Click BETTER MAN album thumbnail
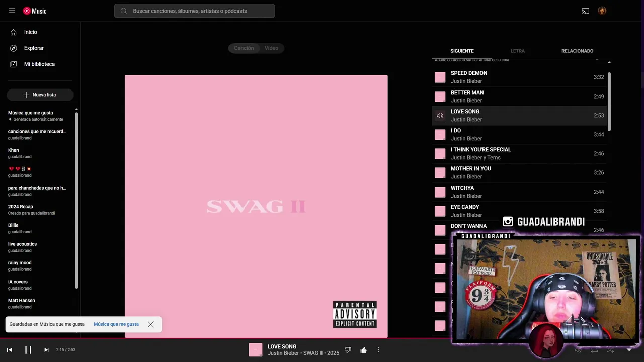The width and height of the screenshot is (644, 362). point(440,97)
